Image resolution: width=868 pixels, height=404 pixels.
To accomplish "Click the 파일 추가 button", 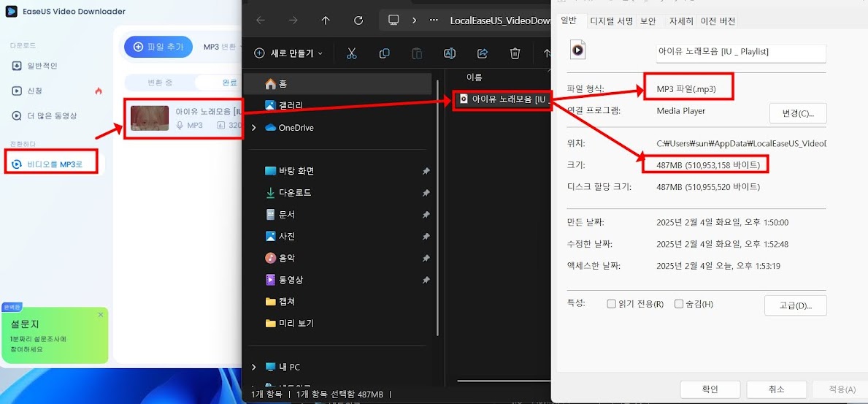I will [x=158, y=47].
